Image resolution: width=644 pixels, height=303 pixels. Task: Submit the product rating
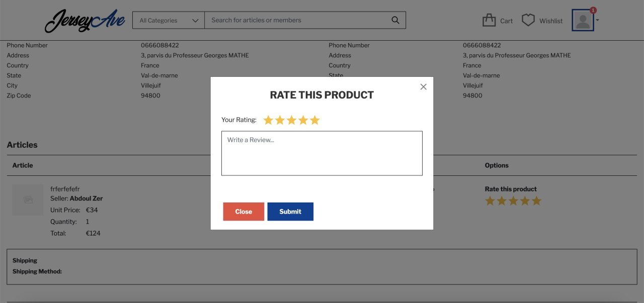coord(290,212)
